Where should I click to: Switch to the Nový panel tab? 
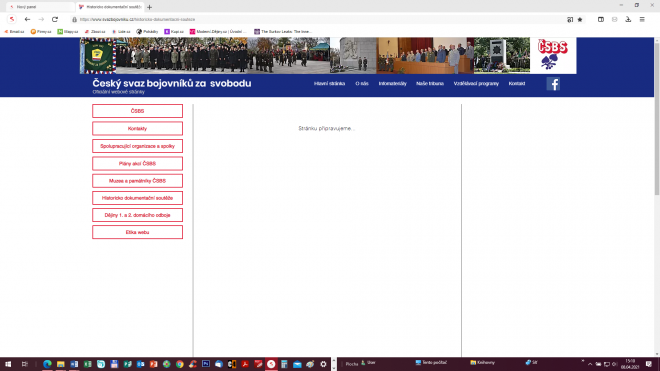[x=40, y=7]
